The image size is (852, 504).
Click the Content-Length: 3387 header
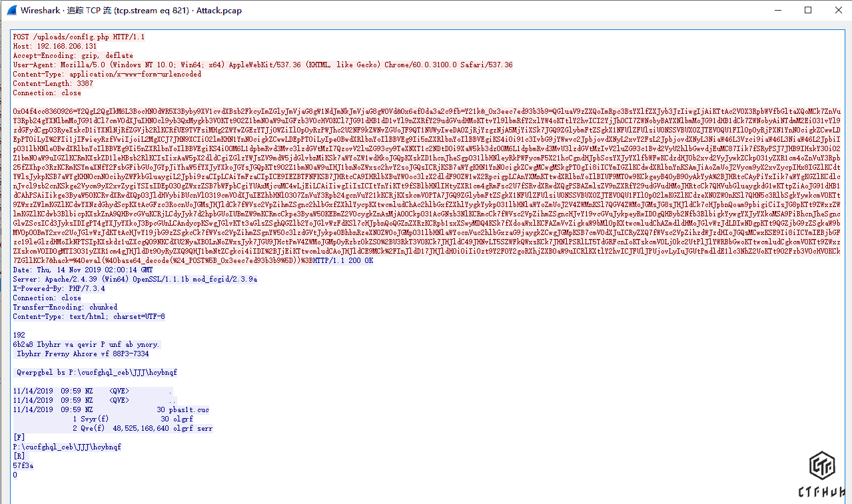53,83
